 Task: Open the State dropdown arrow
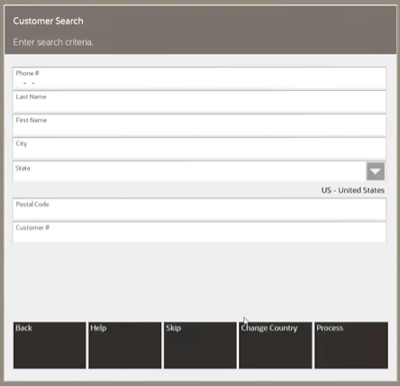[x=375, y=171]
